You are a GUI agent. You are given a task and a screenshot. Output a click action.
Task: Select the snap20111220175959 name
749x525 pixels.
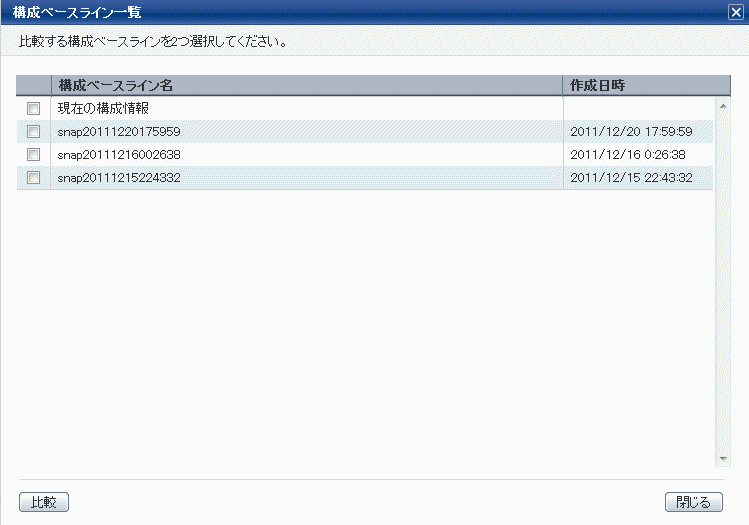[x=119, y=132]
